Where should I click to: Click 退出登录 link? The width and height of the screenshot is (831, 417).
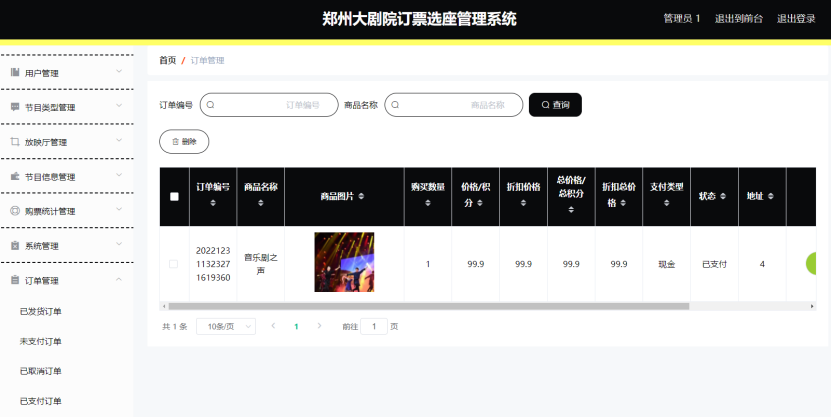[x=796, y=19]
